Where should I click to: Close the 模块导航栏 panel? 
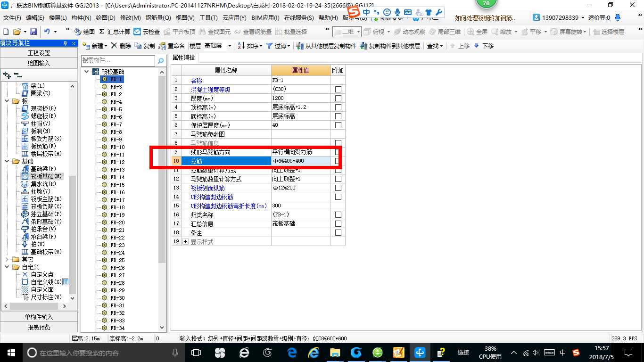click(74, 43)
